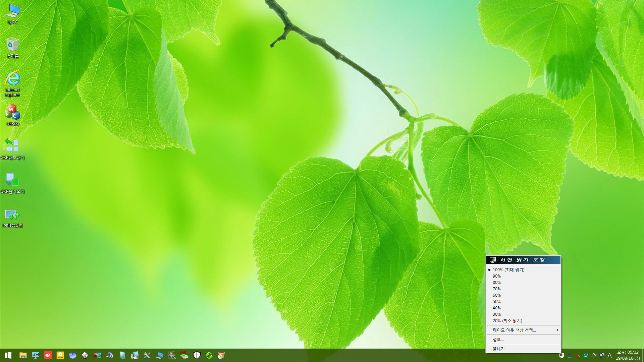Launch AnyDesk red icon on the taskbar
The width and height of the screenshot is (644, 362).
click(x=48, y=355)
